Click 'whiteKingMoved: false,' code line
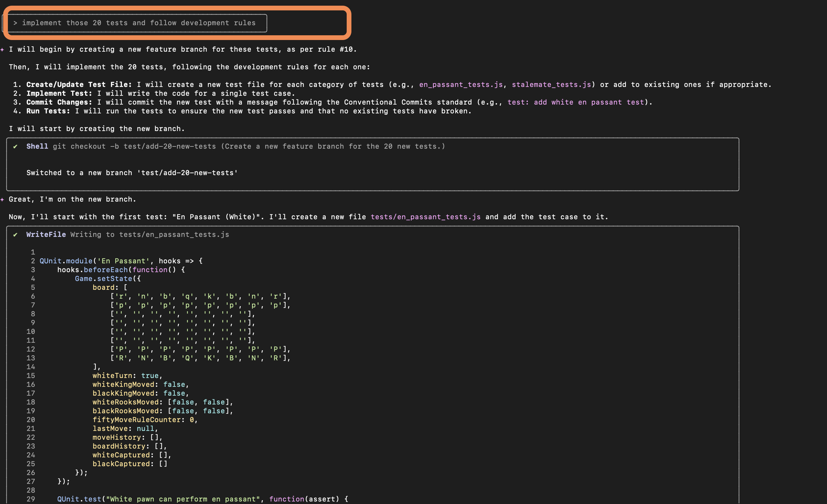The image size is (827, 504). (141, 385)
